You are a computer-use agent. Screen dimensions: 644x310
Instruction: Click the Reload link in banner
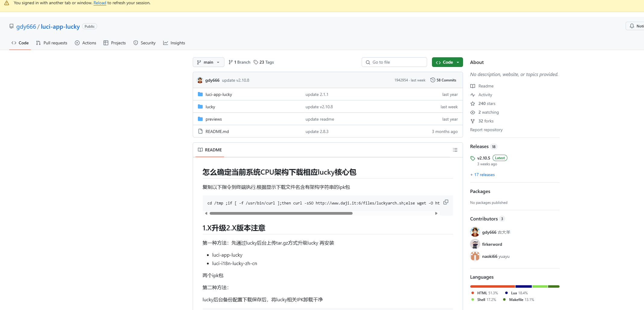(x=100, y=3)
